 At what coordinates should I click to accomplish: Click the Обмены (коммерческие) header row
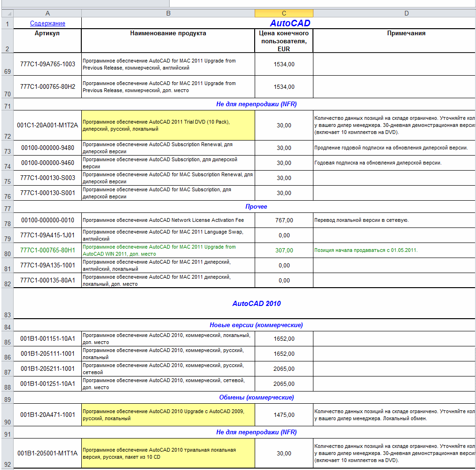coord(244,398)
